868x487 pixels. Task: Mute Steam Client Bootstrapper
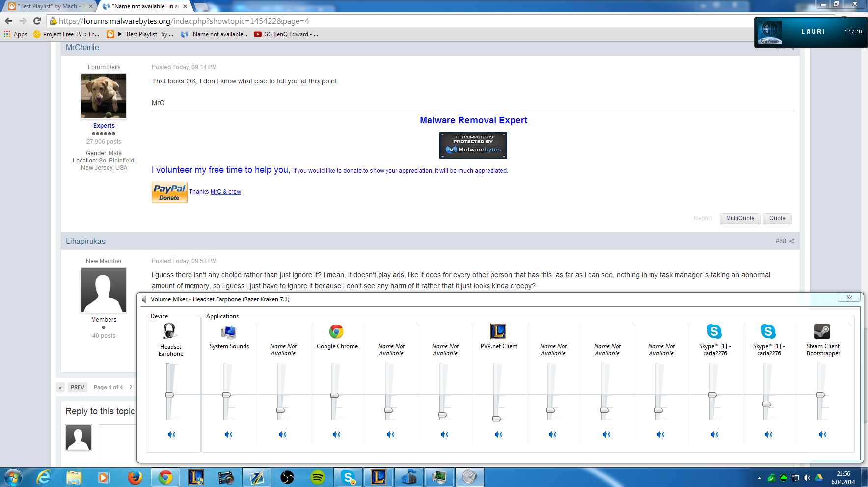click(x=822, y=434)
